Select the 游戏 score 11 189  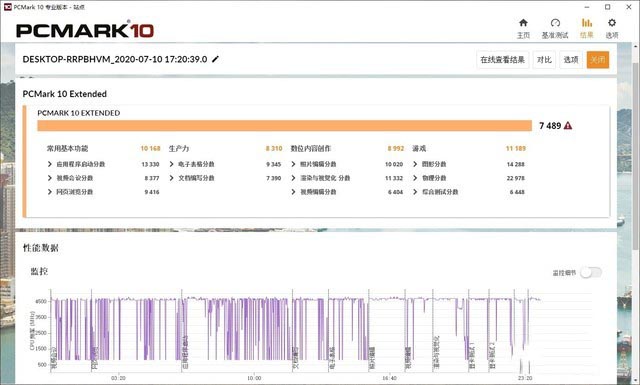point(516,149)
